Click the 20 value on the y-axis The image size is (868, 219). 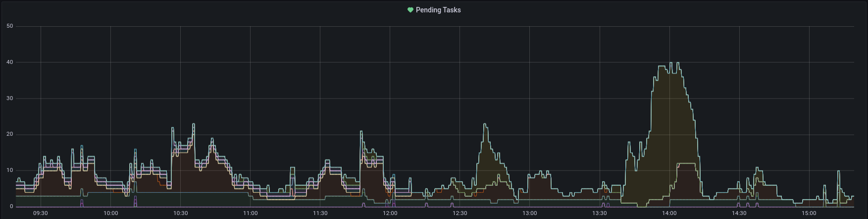10,134
